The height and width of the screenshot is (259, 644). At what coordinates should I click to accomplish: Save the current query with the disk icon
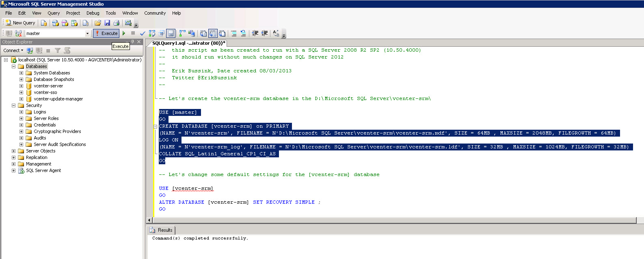tap(107, 23)
